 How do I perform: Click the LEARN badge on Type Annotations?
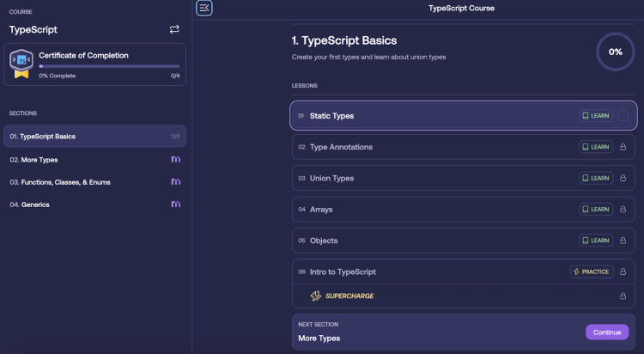coord(596,147)
